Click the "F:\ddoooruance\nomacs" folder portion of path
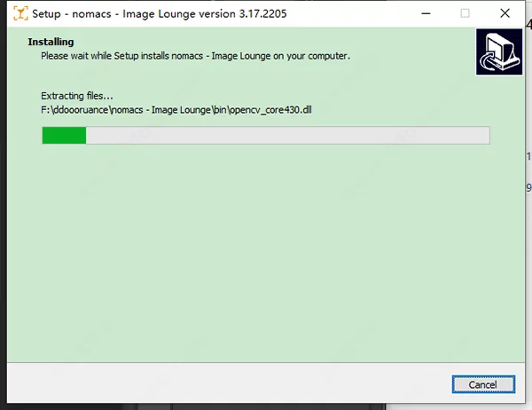 pos(87,109)
